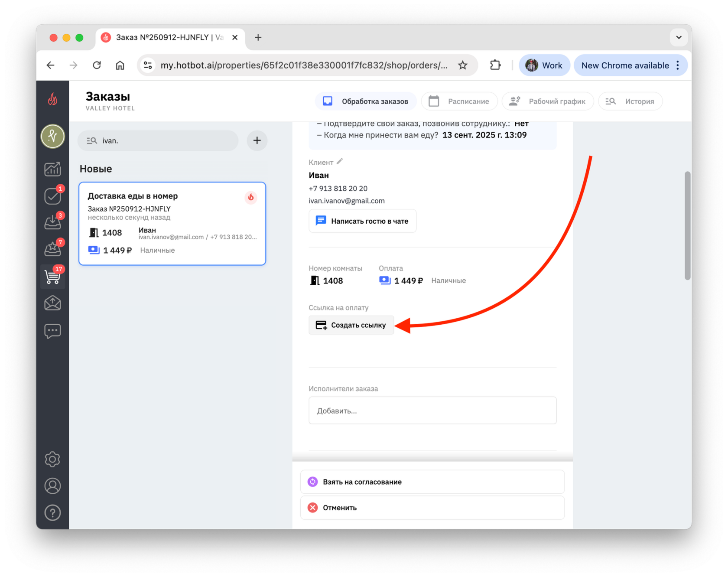Click the flame icon on order card

pyautogui.click(x=251, y=198)
